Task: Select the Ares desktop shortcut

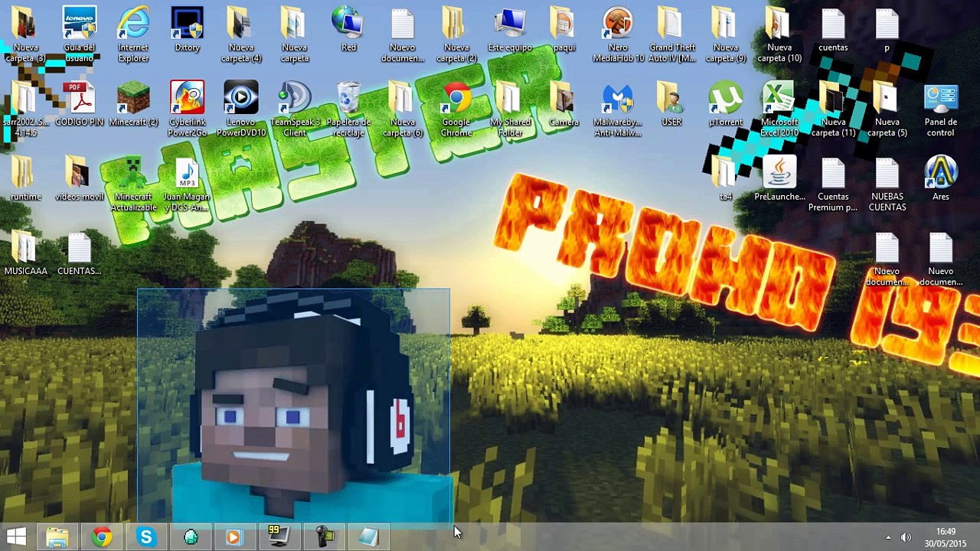Action: click(941, 178)
